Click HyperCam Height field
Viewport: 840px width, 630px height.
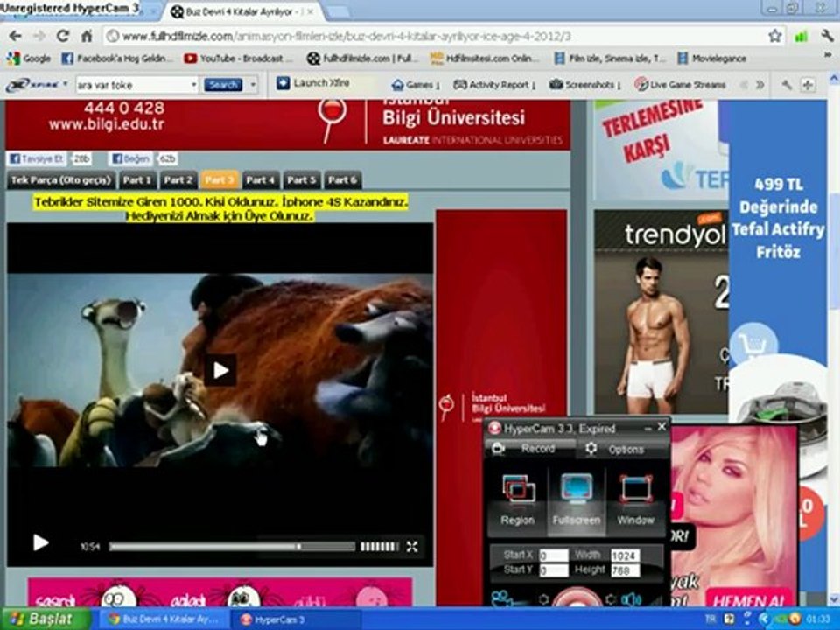[625, 570]
